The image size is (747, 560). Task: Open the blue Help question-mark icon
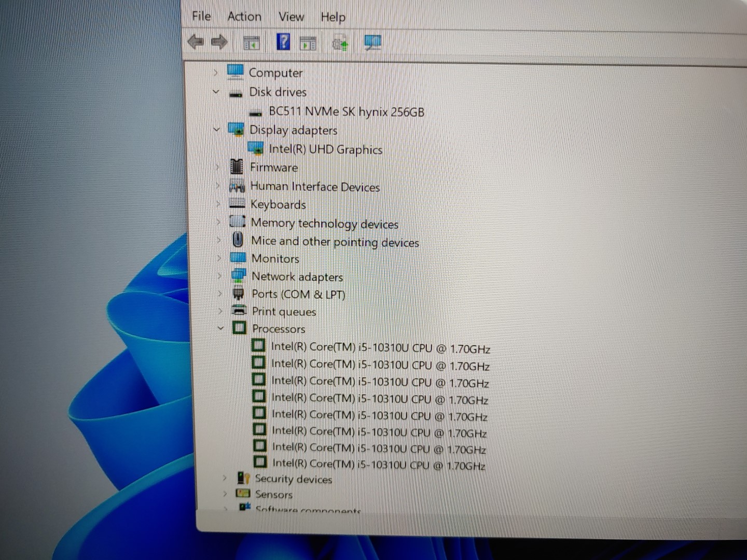(x=283, y=41)
